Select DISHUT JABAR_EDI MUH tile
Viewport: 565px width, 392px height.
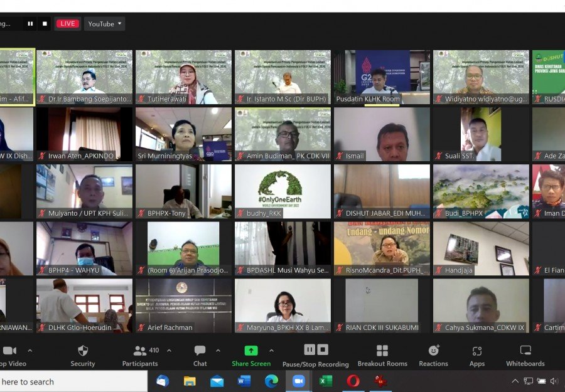[x=382, y=191]
